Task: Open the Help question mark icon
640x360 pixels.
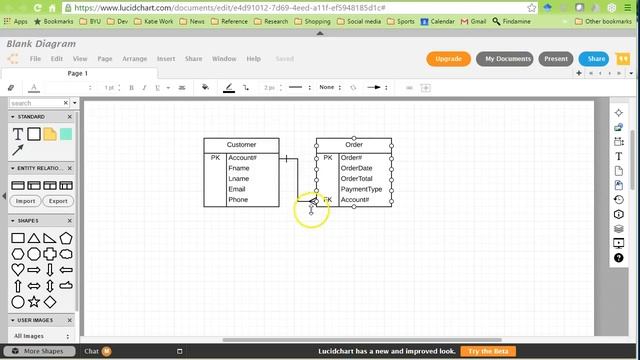Action: point(619,258)
